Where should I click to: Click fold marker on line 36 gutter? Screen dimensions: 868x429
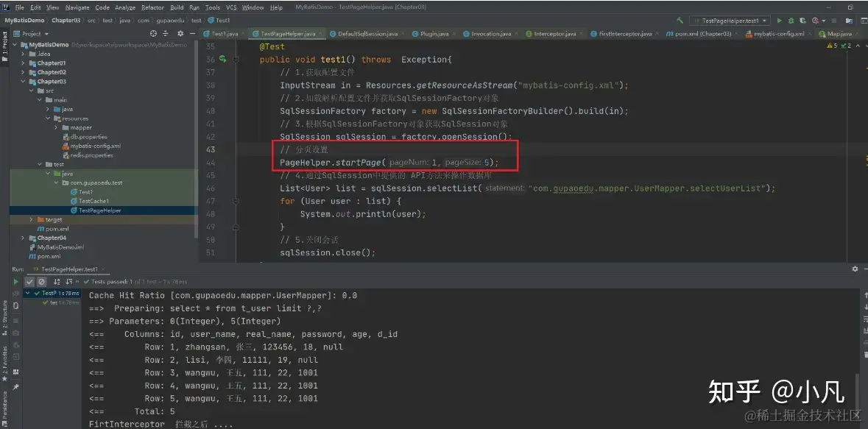point(237,59)
